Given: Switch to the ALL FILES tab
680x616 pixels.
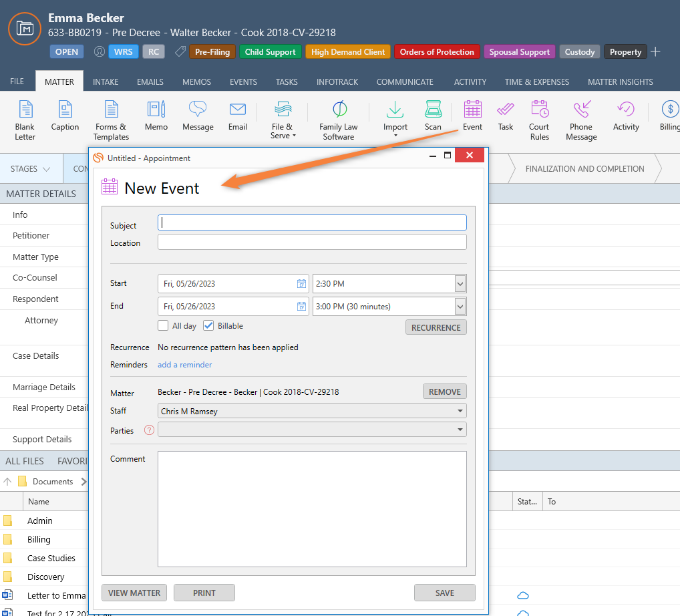Looking at the screenshot, I should coord(25,461).
